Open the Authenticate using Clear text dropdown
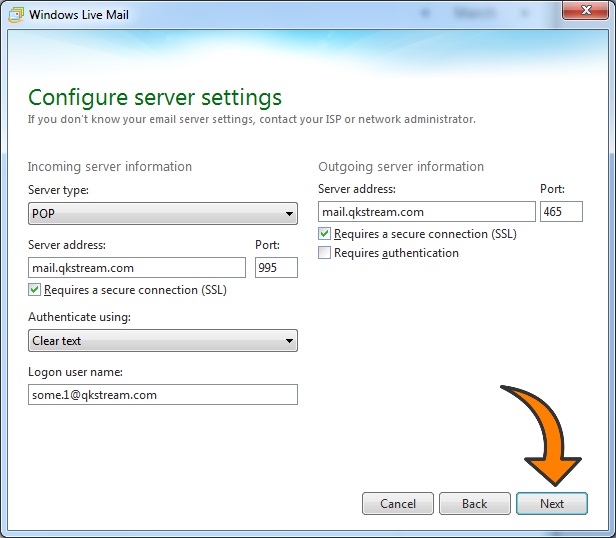 [x=163, y=341]
